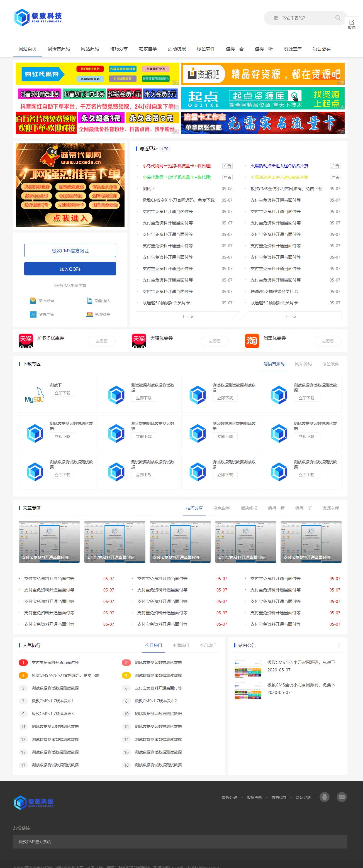Click the 拼多多优惠券 Tmall icon

click(26, 341)
